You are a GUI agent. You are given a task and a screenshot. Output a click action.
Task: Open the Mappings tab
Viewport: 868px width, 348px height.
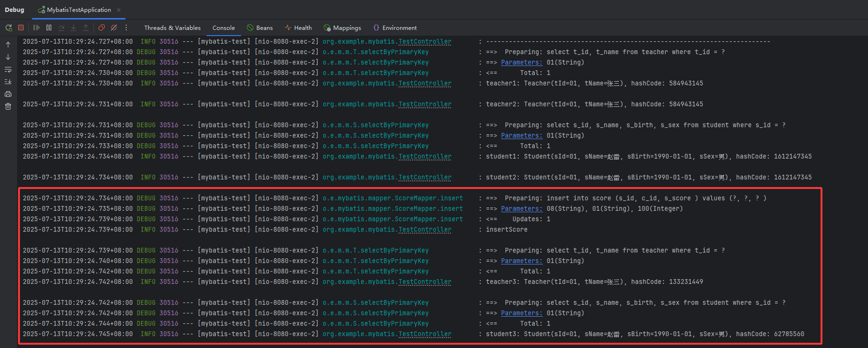(x=342, y=28)
